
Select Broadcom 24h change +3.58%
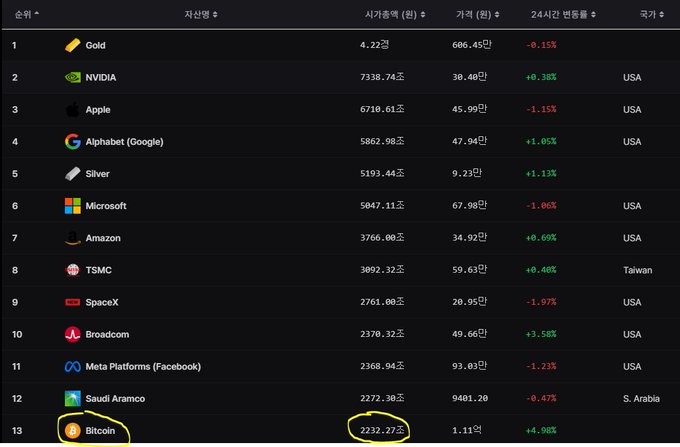[x=541, y=334]
